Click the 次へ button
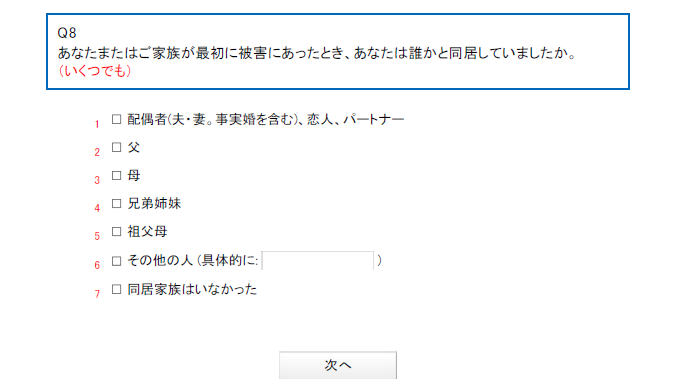680x391 pixels. pyautogui.click(x=338, y=365)
